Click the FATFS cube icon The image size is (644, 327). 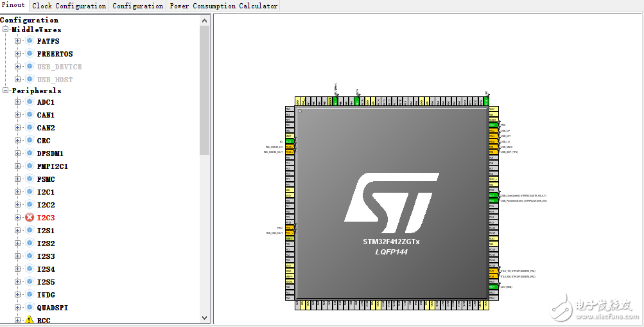pyautogui.click(x=30, y=40)
